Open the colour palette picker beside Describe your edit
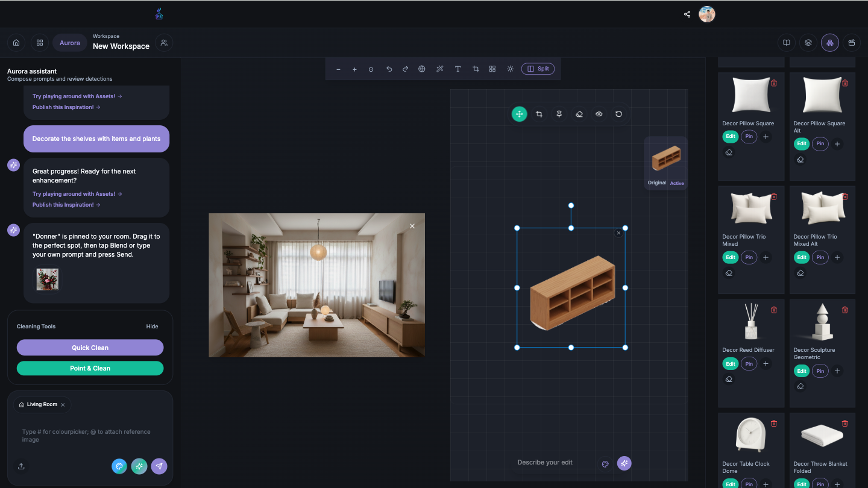This screenshot has height=488, width=868. coord(605,463)
